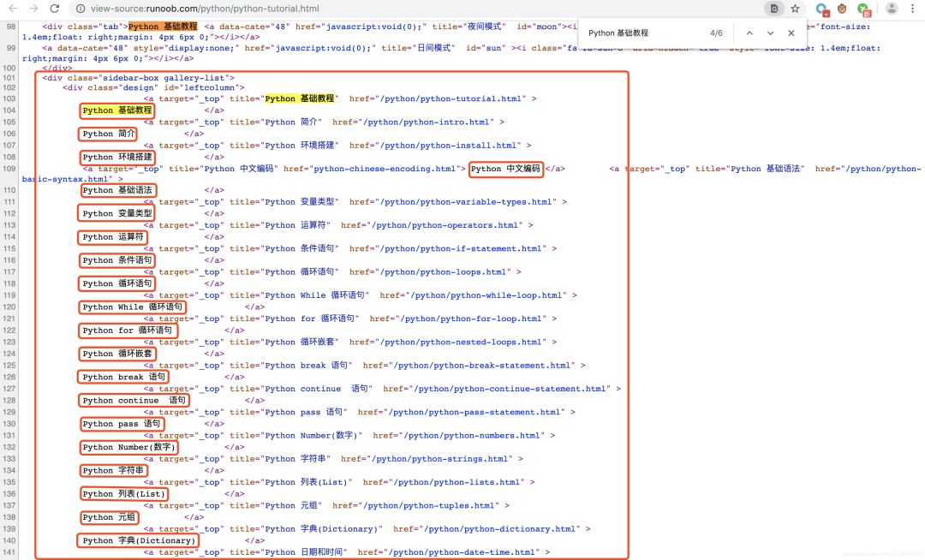
Task: Reload the view-source page
Action: [55, 9]
